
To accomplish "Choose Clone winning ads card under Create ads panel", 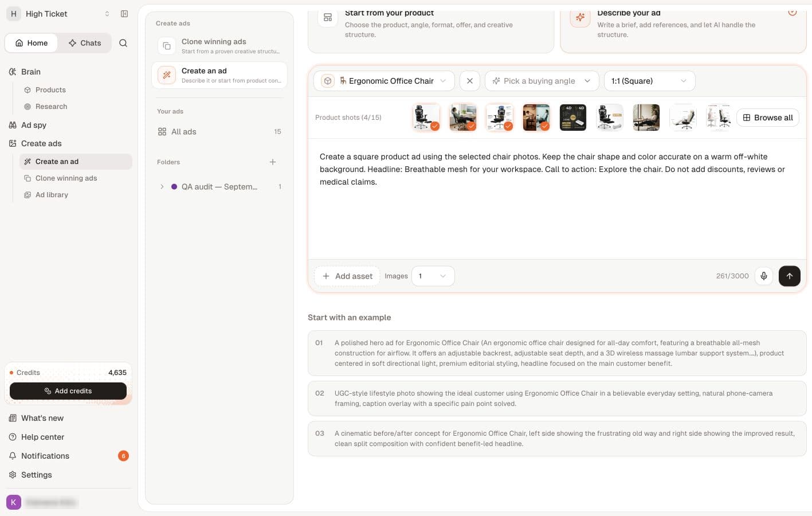I will pyautogui.click(x=219, y=46).
